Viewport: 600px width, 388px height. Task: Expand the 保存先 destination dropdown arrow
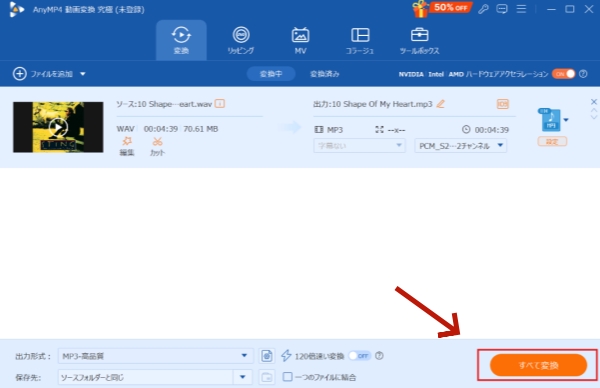242,377
